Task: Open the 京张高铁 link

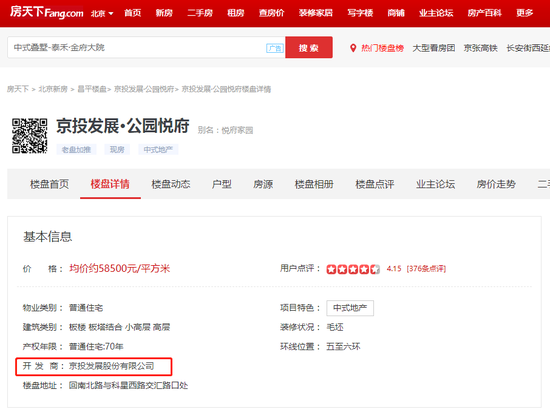Action: 481,48
